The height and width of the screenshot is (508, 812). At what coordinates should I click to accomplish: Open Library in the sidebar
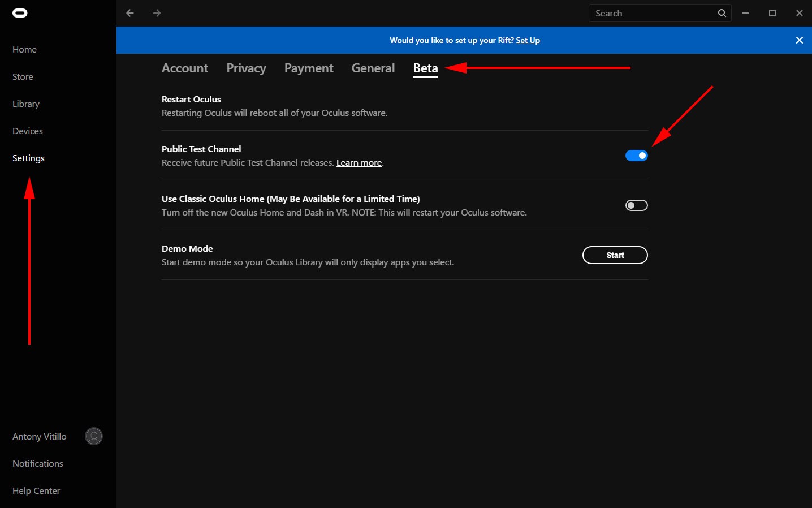[26, 104]
